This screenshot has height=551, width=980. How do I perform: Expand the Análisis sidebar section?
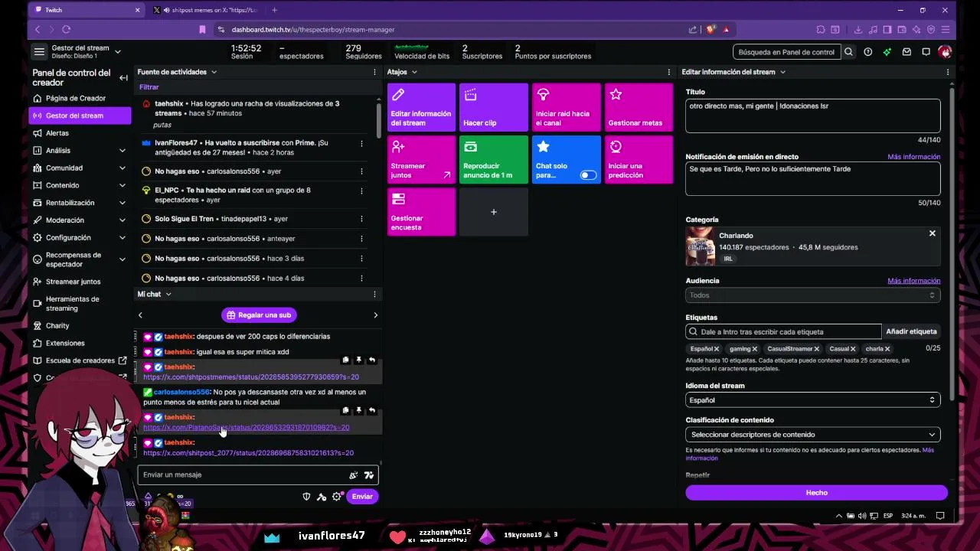(x=122, y=151)
